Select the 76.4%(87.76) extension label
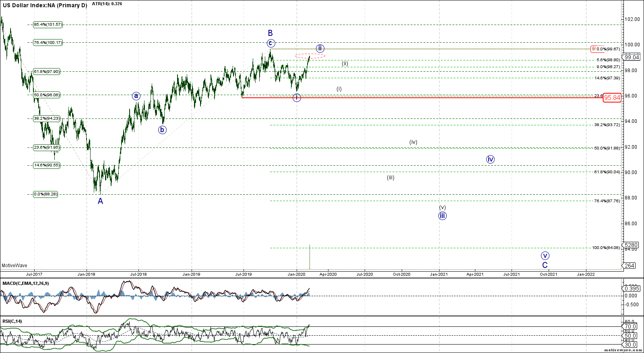This screenshot has height=353, width=644. (607, 201)
